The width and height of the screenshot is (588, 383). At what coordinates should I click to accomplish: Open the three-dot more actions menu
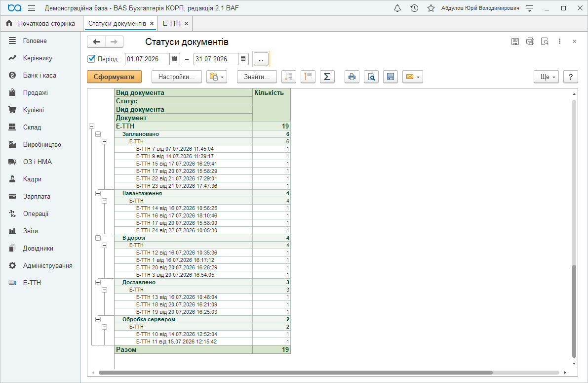coord(559,42)
